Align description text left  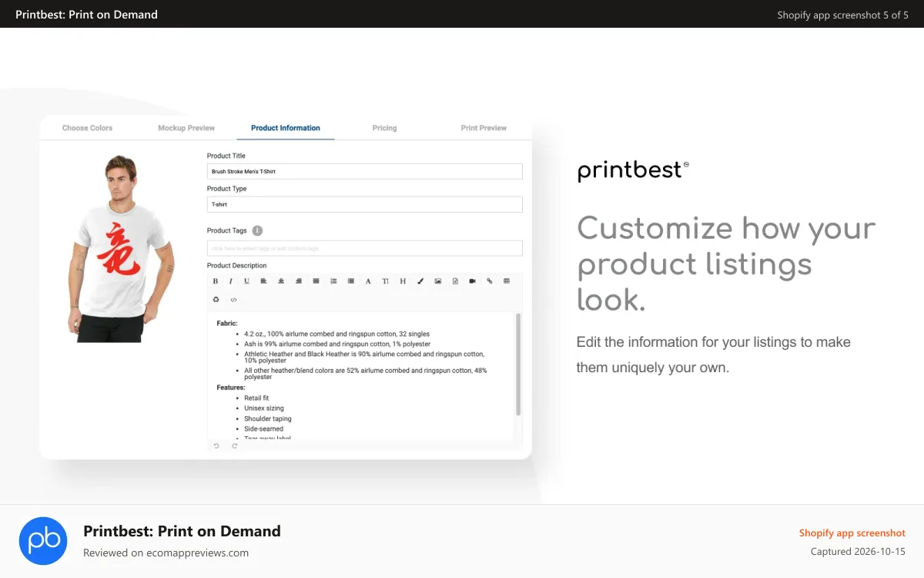(263, 281)
